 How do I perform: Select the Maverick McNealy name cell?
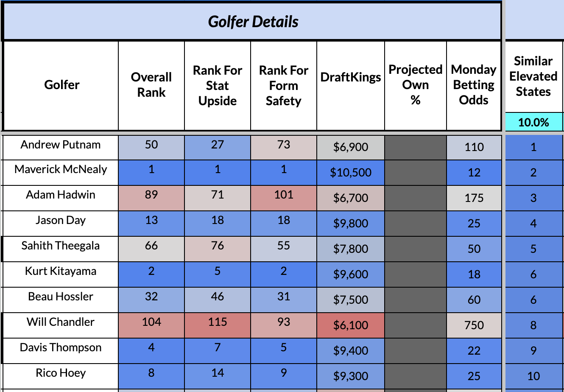click(61, 170)
